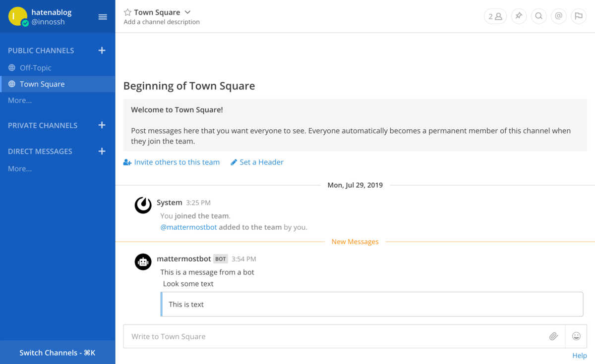Click the System sender name
Screen dimensions: 595x364
click(170, 202)
